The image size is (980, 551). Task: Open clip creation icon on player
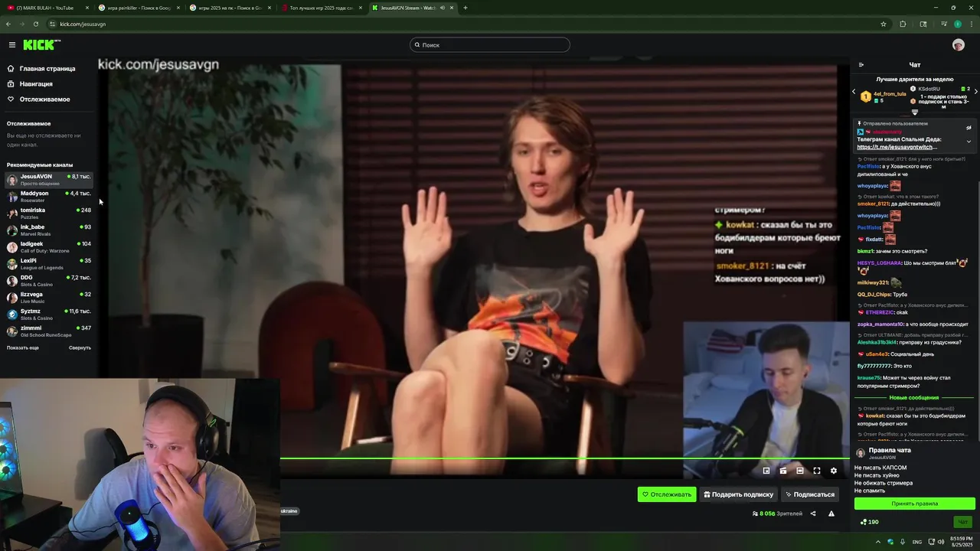783,471
